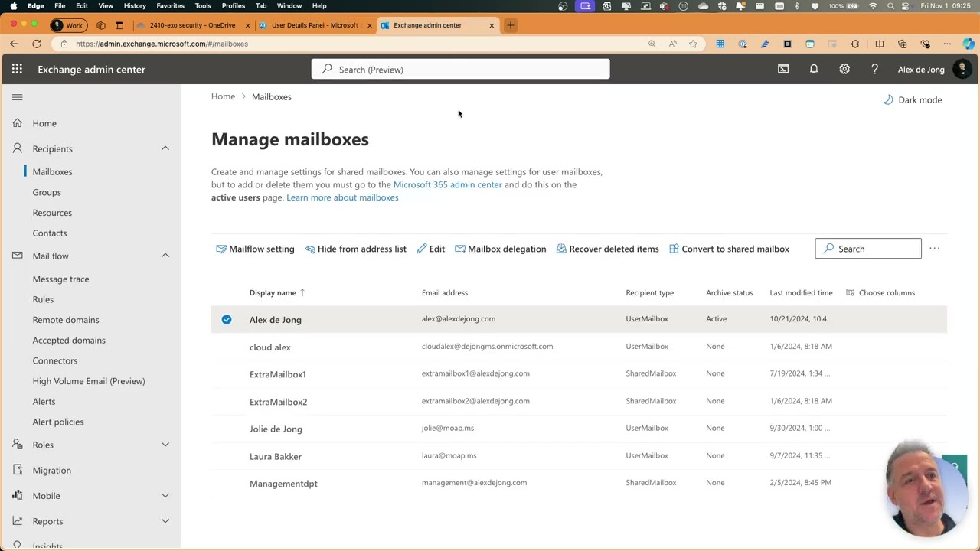Follow the Microsoft 365 admin center link
This screenshot has width=980, height=551.
(447, 184)
